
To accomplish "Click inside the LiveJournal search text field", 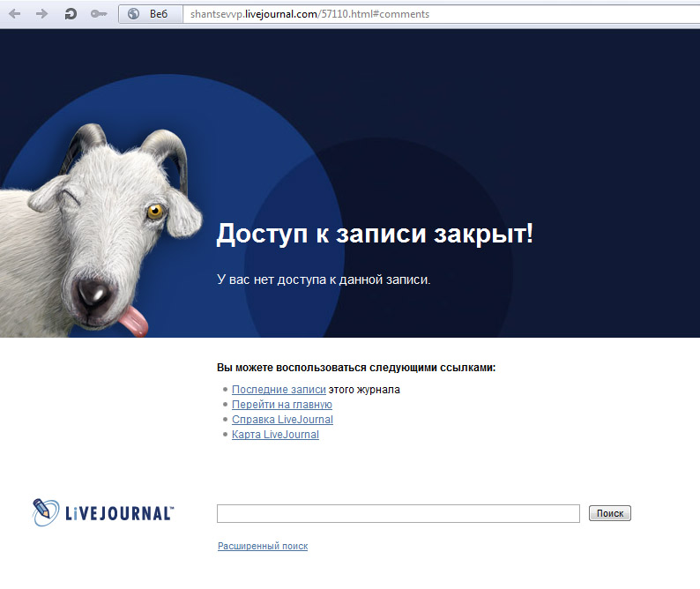I will [398, 513].
